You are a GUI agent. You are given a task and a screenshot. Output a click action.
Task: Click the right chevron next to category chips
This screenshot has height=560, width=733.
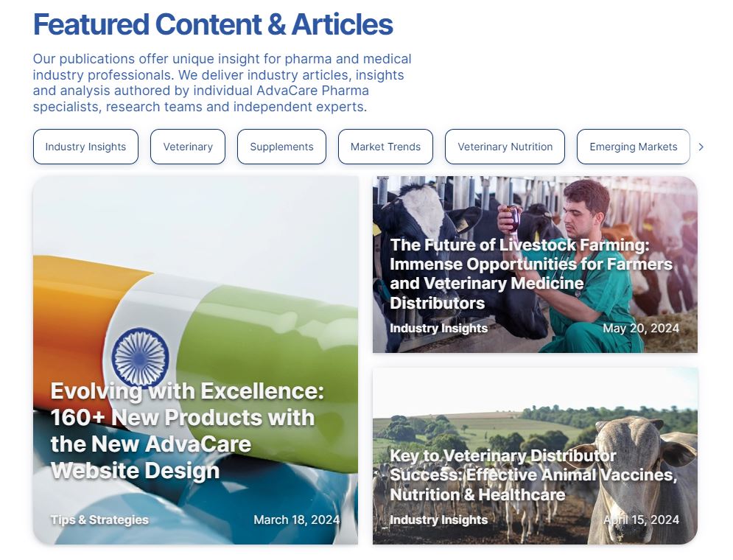(701, 147)
